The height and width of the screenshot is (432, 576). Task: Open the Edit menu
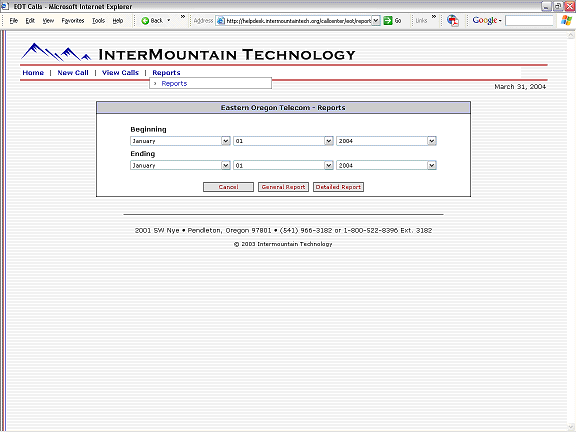30,21
